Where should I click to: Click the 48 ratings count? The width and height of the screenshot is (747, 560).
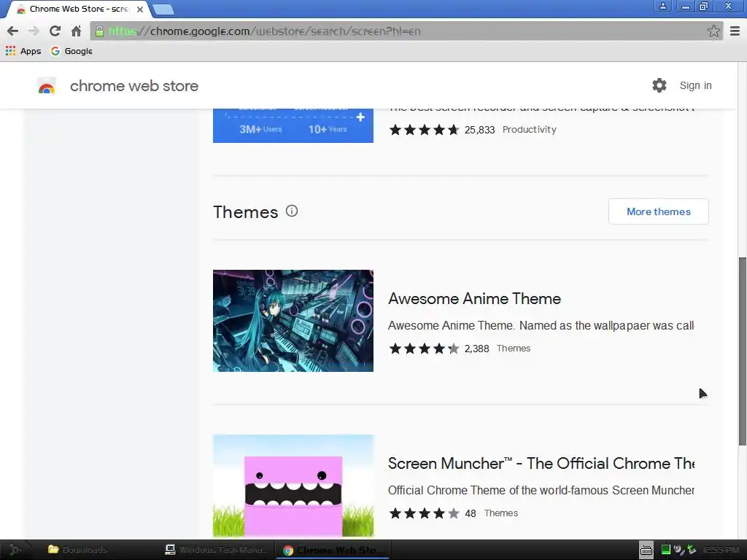[471, 513]
